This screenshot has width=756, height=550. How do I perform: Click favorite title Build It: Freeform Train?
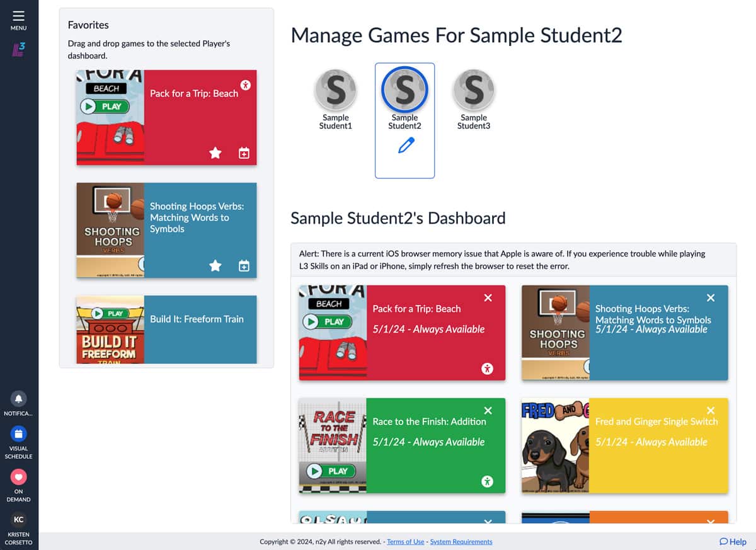pos(197,319)
